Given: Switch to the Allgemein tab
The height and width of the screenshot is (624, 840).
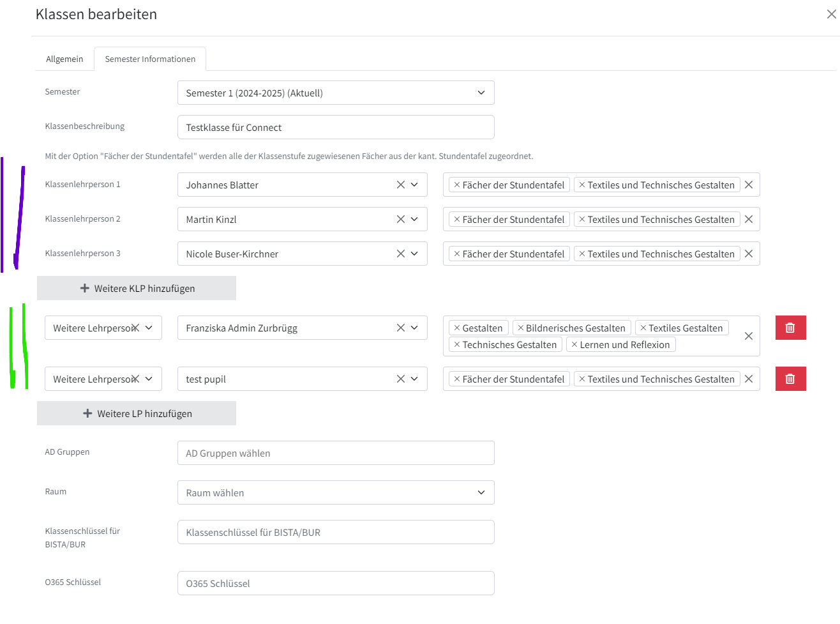Looking at the screenshot, I should pos(64,59).
